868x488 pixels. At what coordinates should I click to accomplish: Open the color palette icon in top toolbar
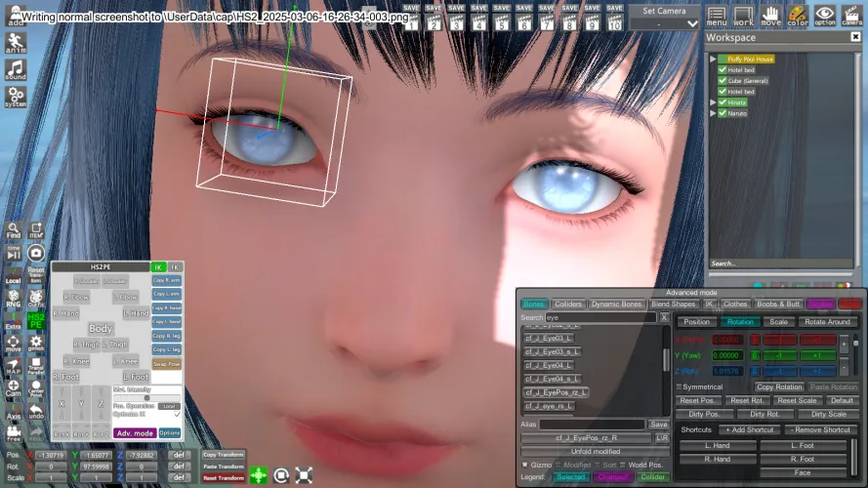(x=798, y=15)
